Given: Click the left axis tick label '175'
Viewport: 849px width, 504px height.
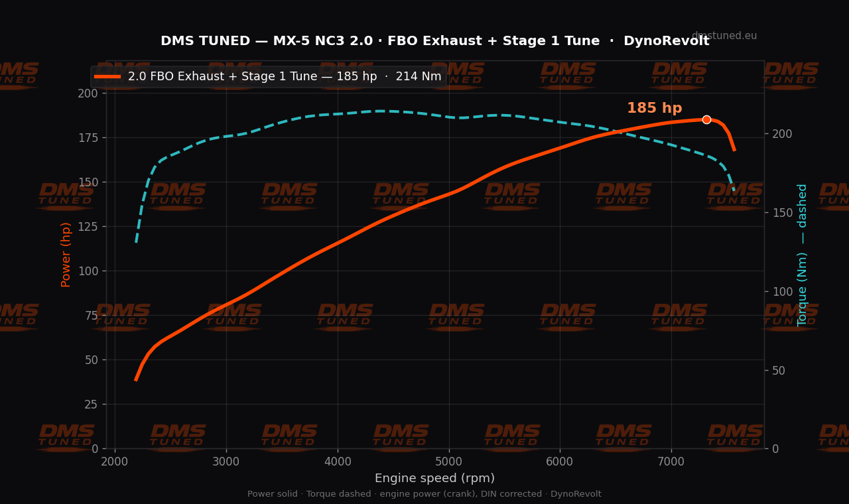Looking at the screenshot, I should 88,138.
